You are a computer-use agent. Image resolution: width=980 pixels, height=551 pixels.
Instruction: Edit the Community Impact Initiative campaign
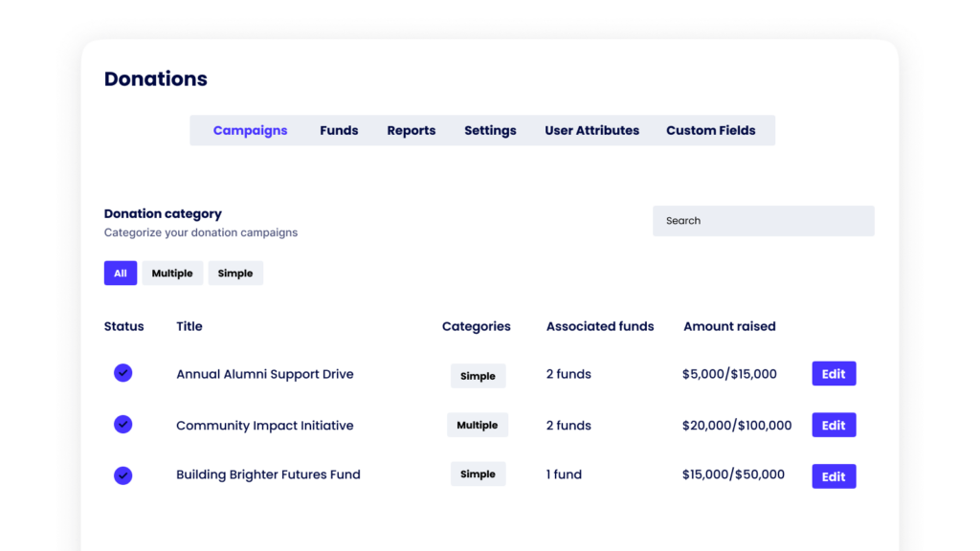pyautogui.click(x=834, y=426)
